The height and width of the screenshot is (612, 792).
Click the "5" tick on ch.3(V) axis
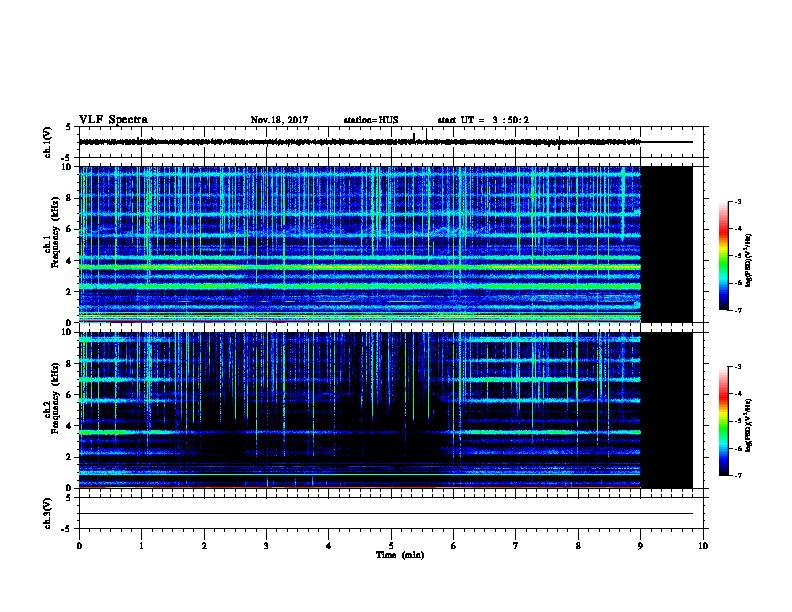[x=68, y=497]
